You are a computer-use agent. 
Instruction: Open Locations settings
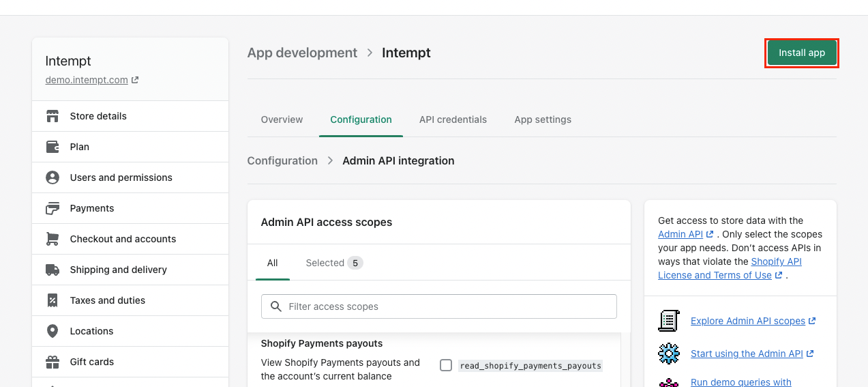point(130,331)
